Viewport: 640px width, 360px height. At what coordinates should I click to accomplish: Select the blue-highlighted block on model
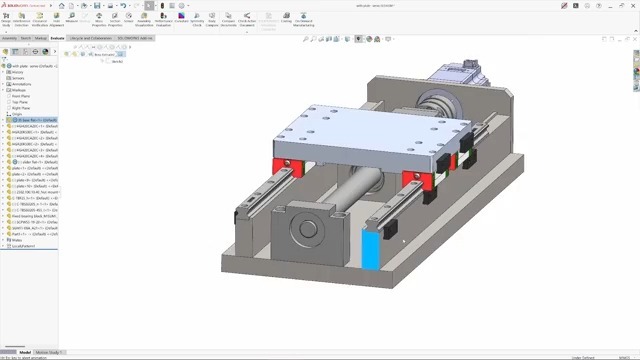coord(371,249)
